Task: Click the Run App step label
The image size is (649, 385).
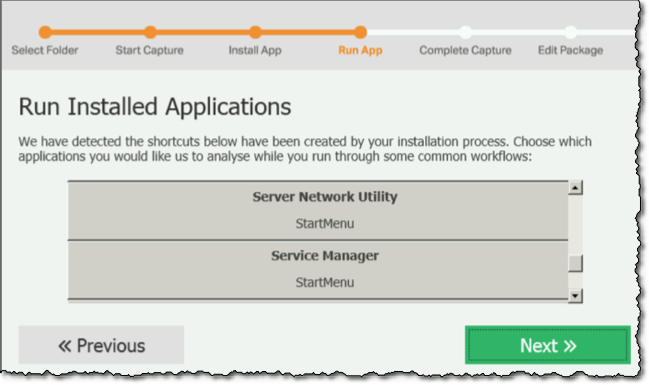Action: click(360, 50)
